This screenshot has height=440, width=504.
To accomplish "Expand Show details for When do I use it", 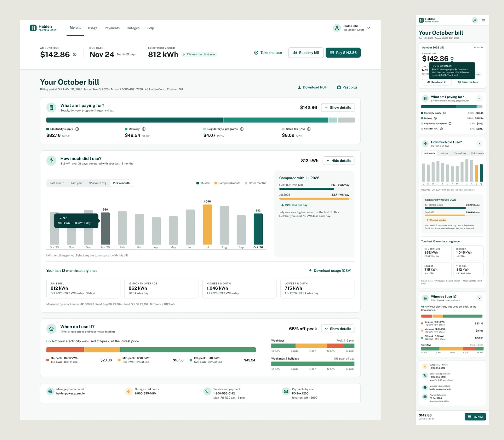I will pyautogui.click(x=338, y=329).
